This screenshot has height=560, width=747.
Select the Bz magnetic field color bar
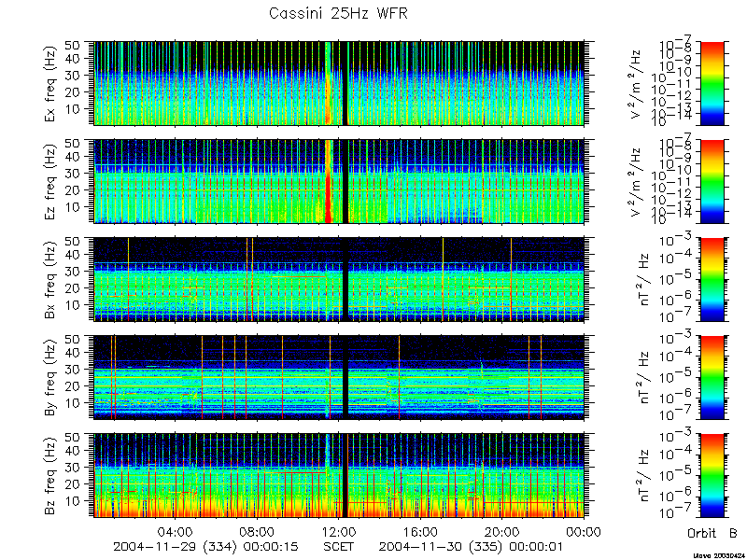712,476
